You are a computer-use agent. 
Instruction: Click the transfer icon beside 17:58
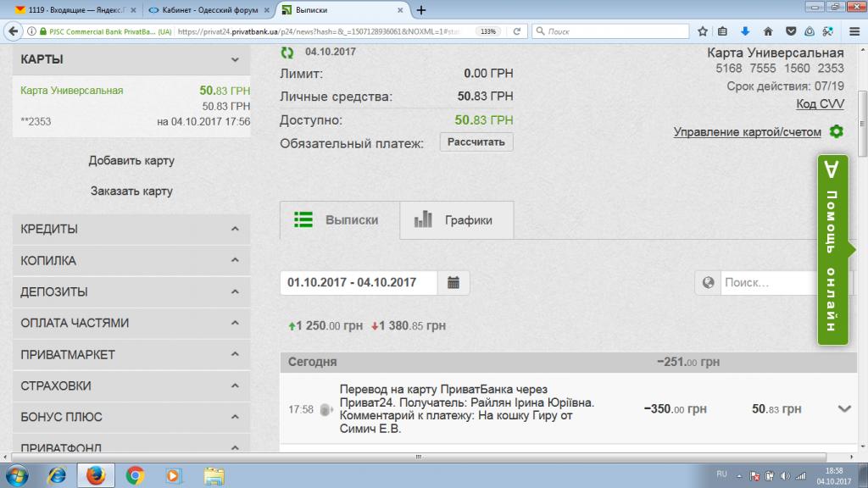tap(326, 409)
